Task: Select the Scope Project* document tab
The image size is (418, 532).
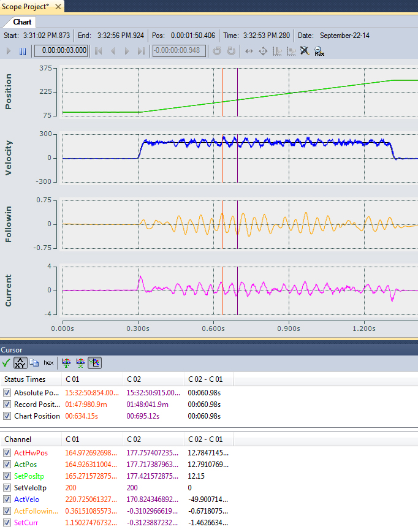Action: tap(26, 7)
